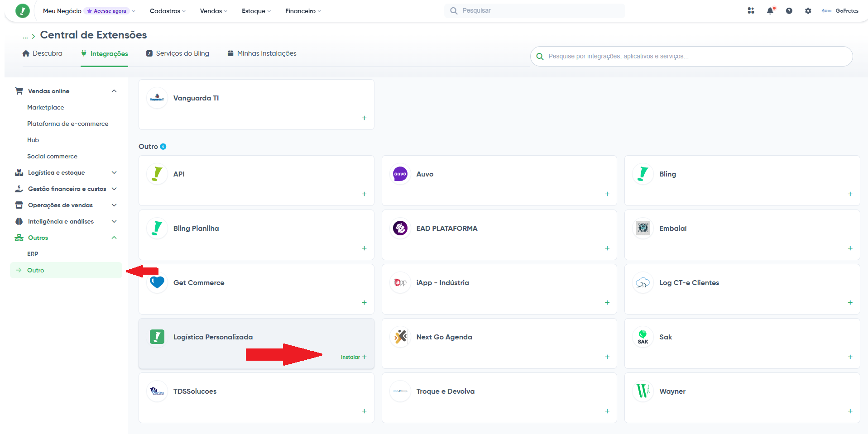868x434 pixels.
Task: Open the API integration card
Action: 256,180
